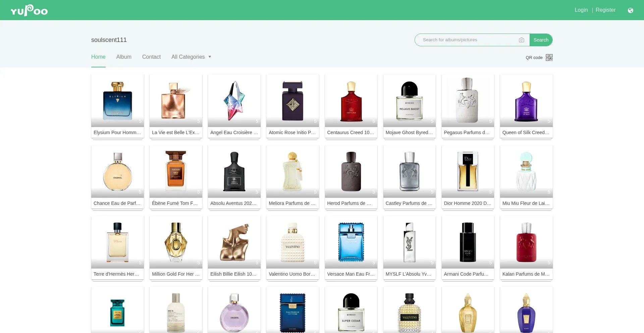Open the Versace Man Eau Fraîche album

[351, 242]
